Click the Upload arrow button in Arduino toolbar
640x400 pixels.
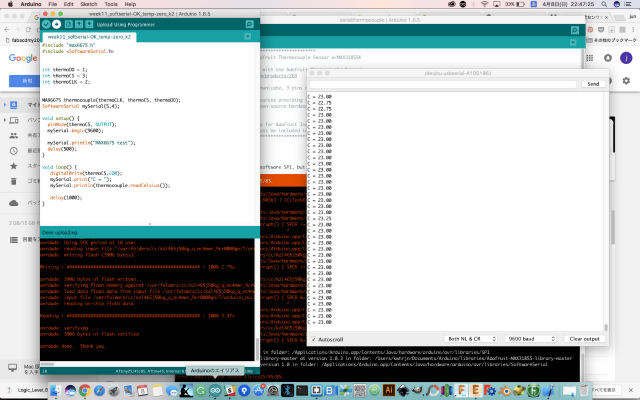coord(57,24)
